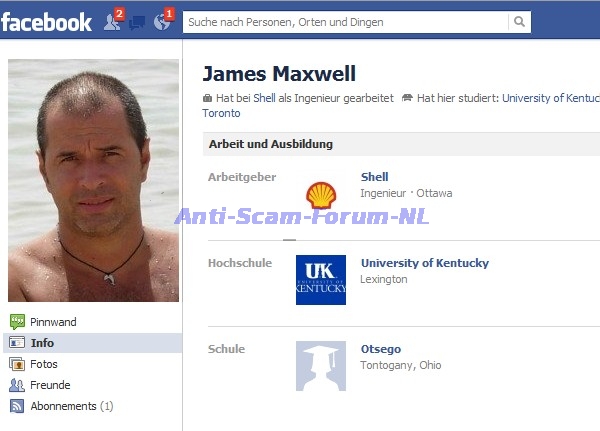
Task: Open the University of Kentucky link
Action: coord(425,263)
